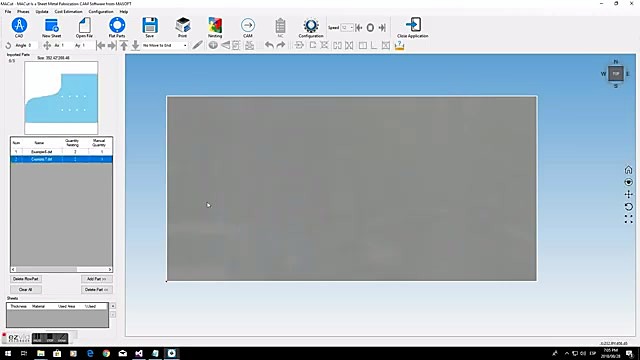Select the first row in parts table

coord(61,151)
